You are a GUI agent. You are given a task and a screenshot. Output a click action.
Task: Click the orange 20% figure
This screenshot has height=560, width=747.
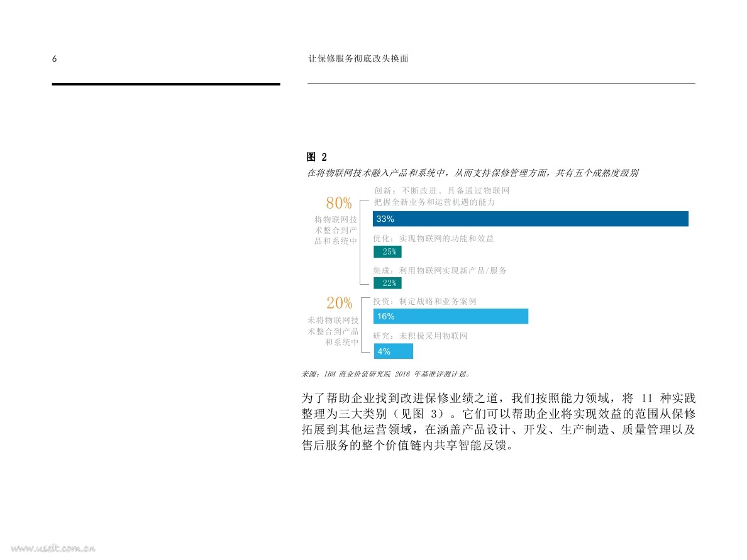coord(339,303)
